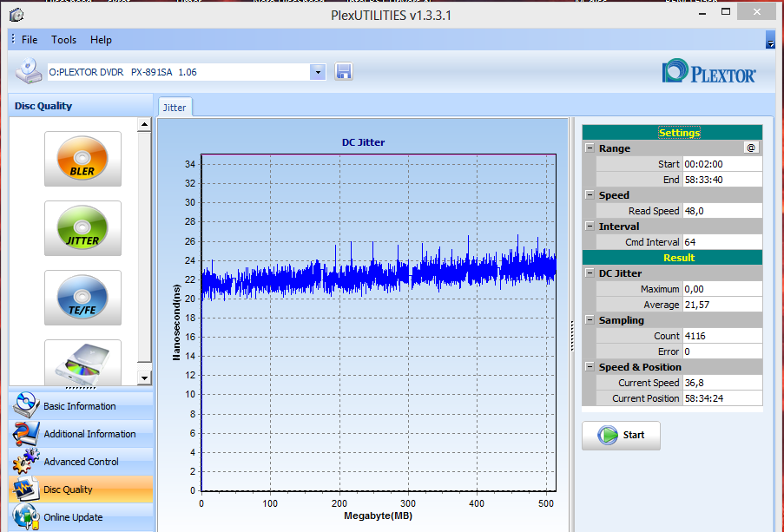Switch to the Jitter tab
The height and width of the screenshot is (532, 784).
coord(175,108)
